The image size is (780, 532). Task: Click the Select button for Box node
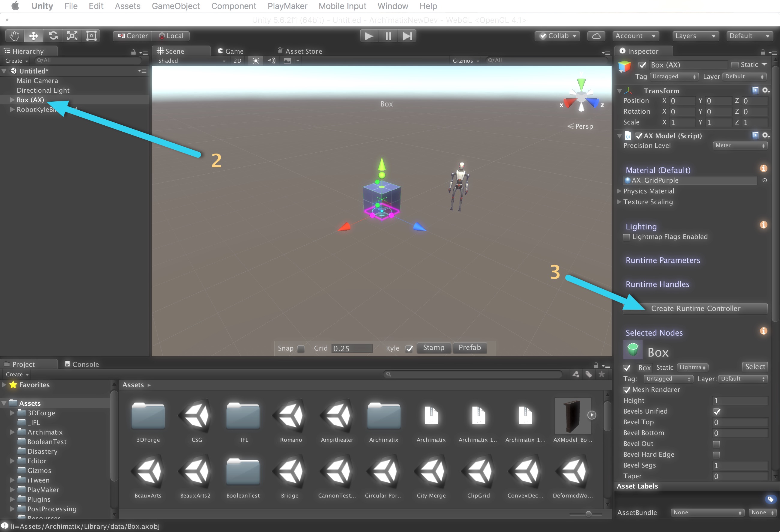tap(755, 367)
